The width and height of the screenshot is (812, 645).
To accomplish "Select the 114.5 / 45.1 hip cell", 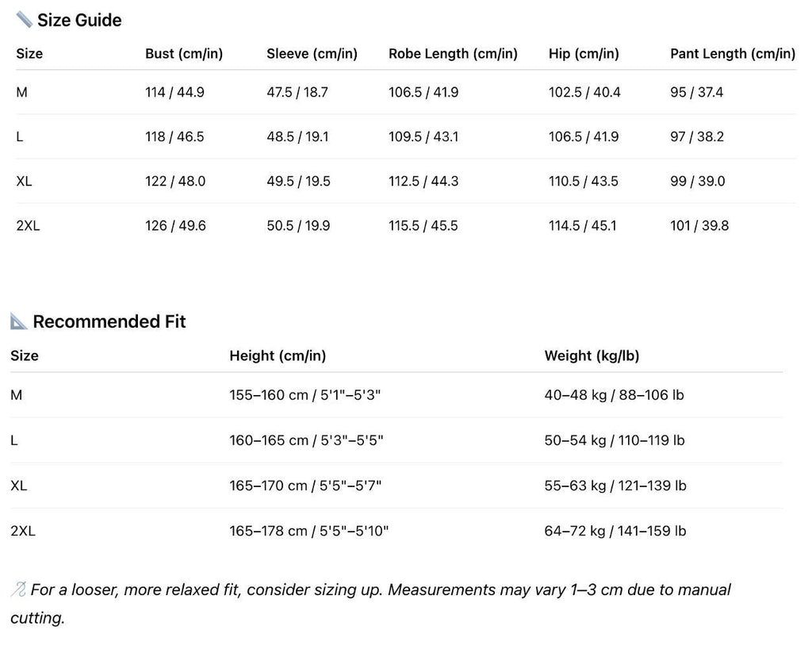I will (582, 225).
